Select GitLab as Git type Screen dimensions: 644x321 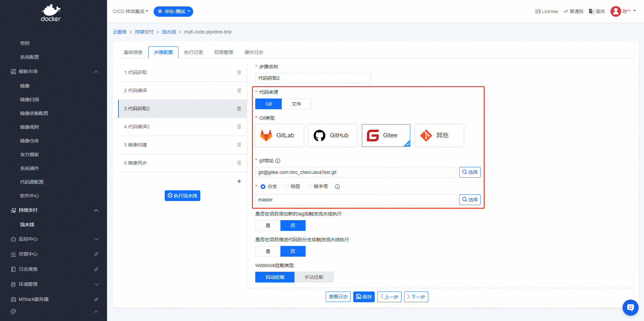pos(279,135)
